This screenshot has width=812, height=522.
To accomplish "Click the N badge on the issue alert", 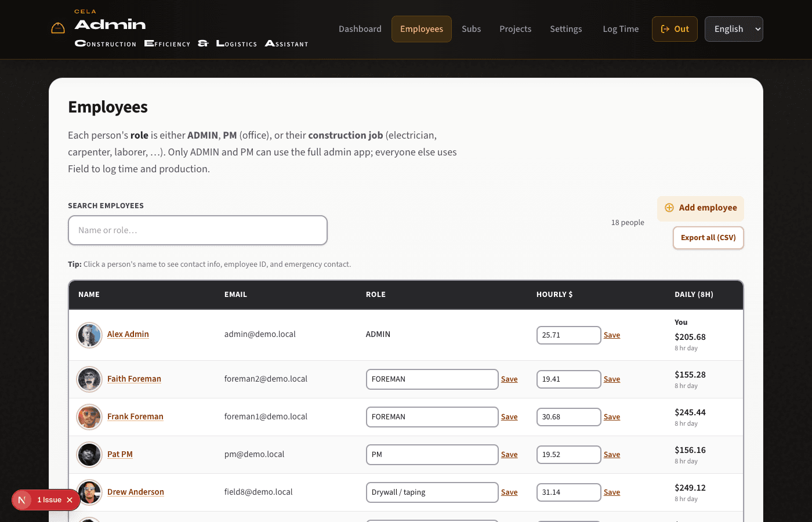I will [21, 499].
